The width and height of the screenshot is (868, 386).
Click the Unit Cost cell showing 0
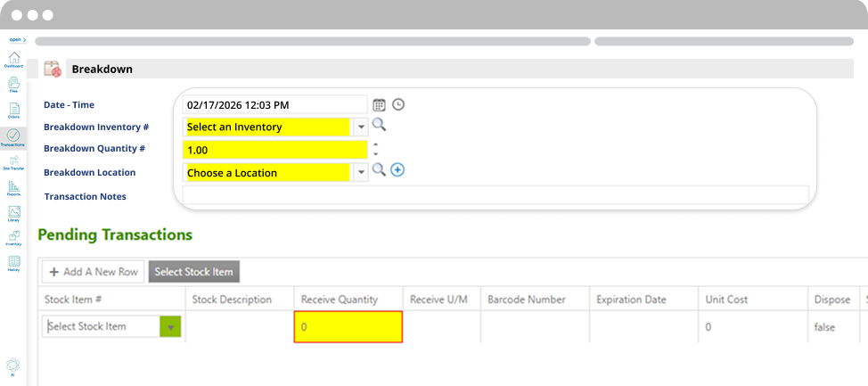[753, 327]
